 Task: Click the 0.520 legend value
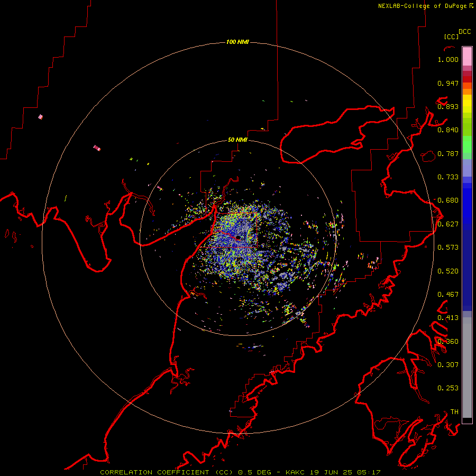[448, 271]
